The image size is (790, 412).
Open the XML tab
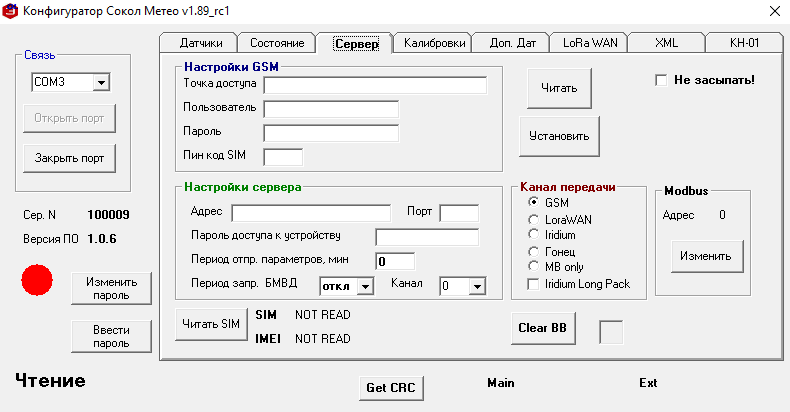667,43
